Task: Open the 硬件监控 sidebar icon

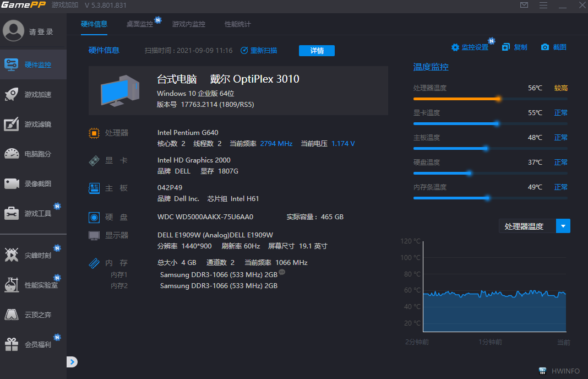Action: [x=12, y=64]
